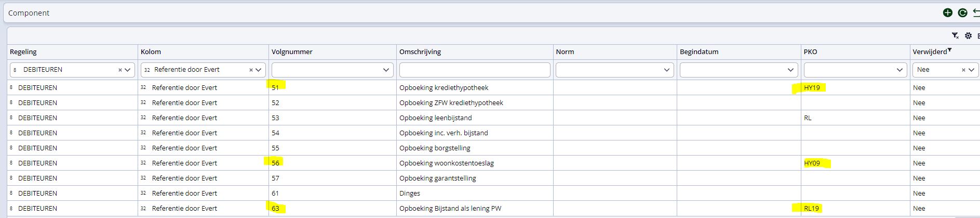Open the PKO filter dropdown

[900, 70]
